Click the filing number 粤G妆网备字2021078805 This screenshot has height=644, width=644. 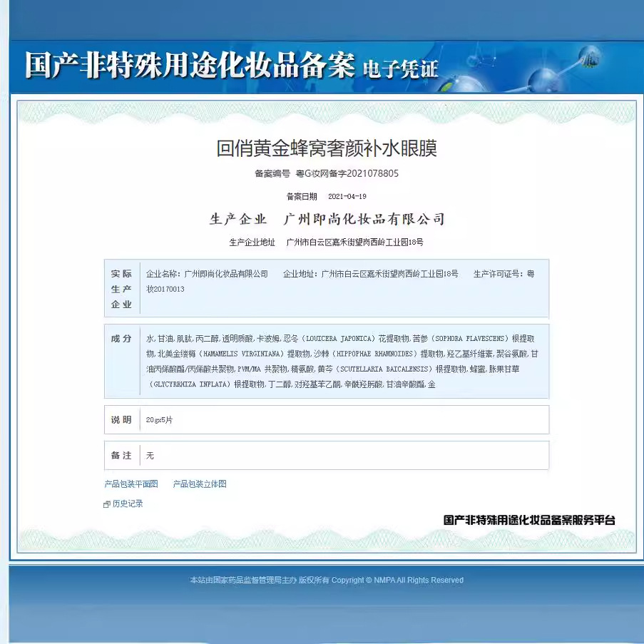click(x=347, y=173)
